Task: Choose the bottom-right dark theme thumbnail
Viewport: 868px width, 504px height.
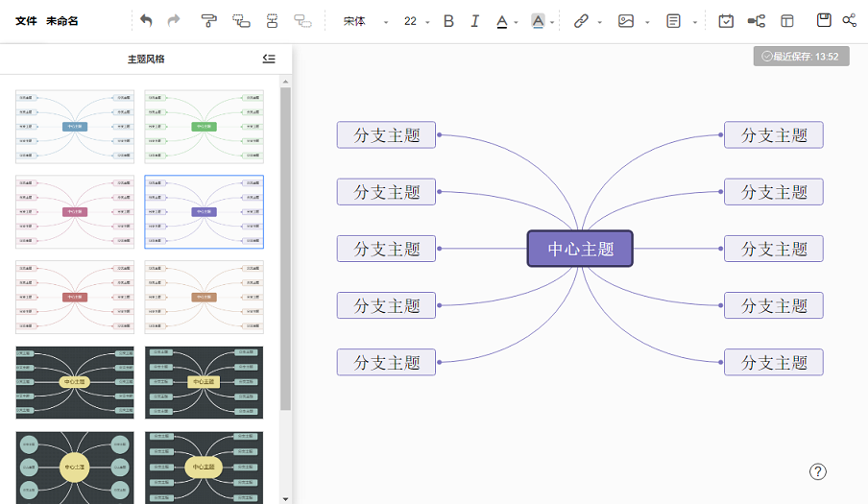Action: click(205, 468)
